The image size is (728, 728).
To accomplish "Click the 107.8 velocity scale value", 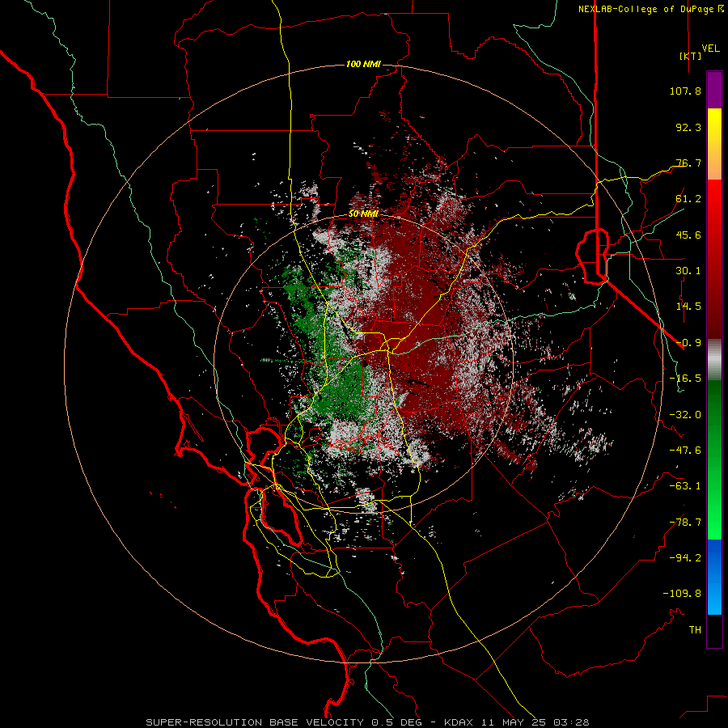I will (x=685, y=91).
